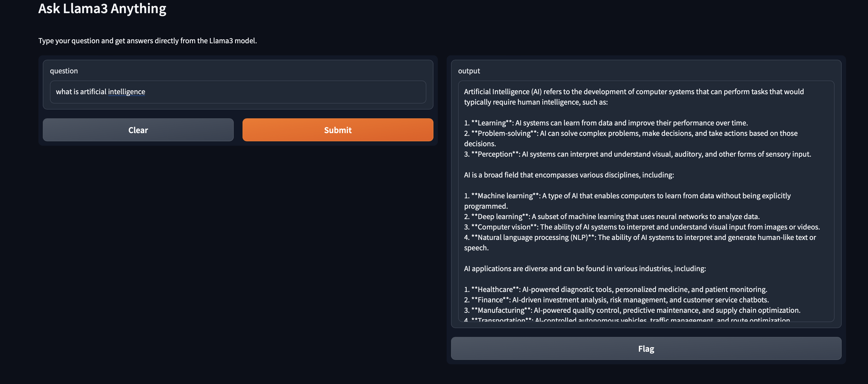The image size is (868, 384).
Task: Click the output label above the answer panel
Action: point(469,71)
